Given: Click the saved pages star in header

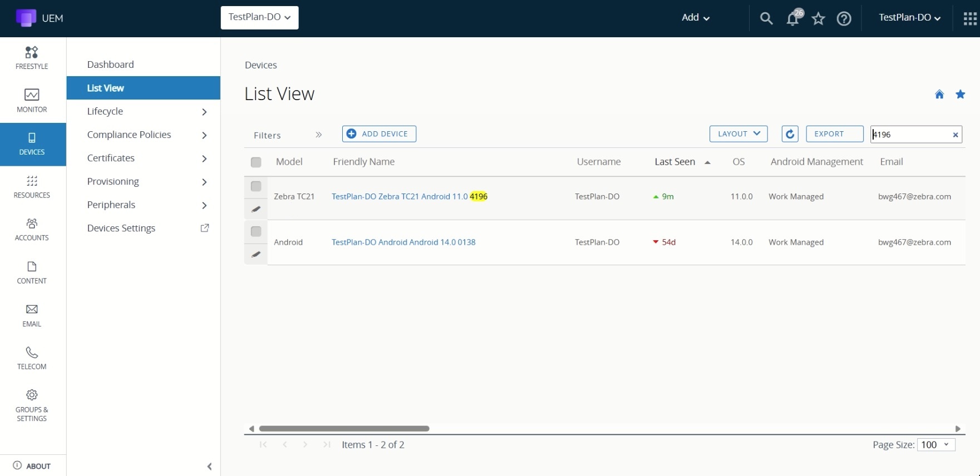Looking at the screenshot, I should pyautogui.click(x=818, y=19).
